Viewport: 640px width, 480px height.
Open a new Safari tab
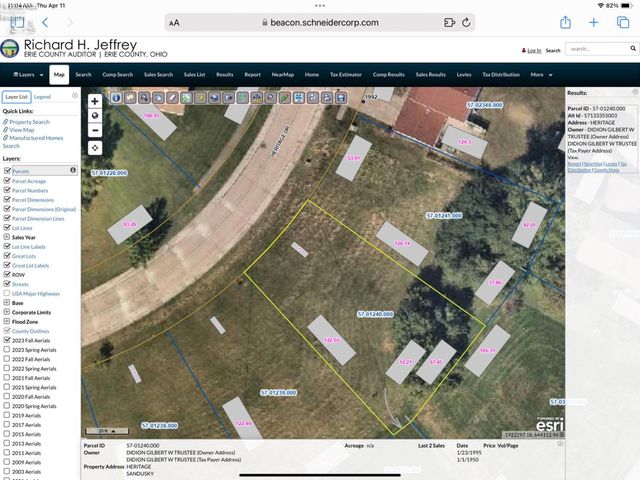pyautogui.click(x=593, y=22)
